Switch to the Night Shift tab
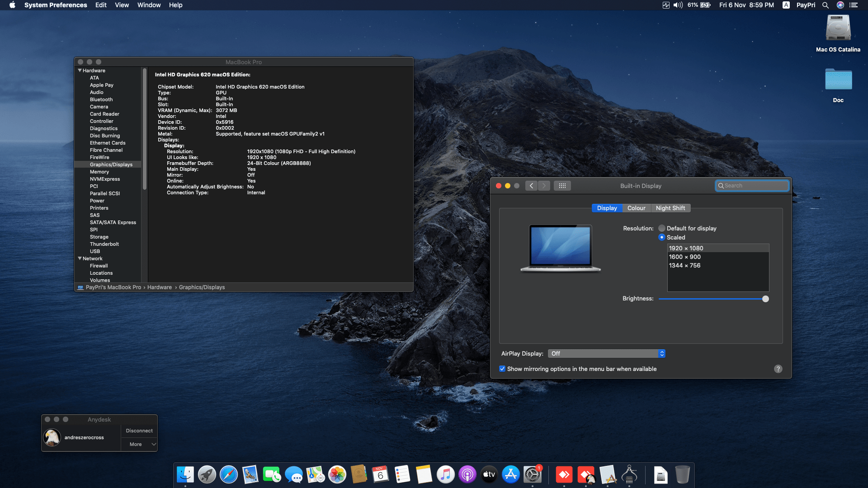The width and height of the screenshot is (868, 488). click(670, 208)
